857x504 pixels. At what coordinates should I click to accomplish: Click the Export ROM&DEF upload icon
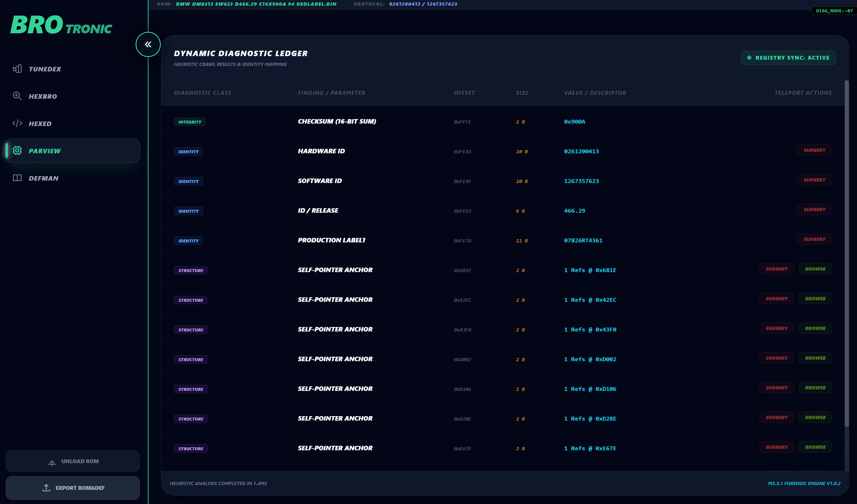point(46,488)
